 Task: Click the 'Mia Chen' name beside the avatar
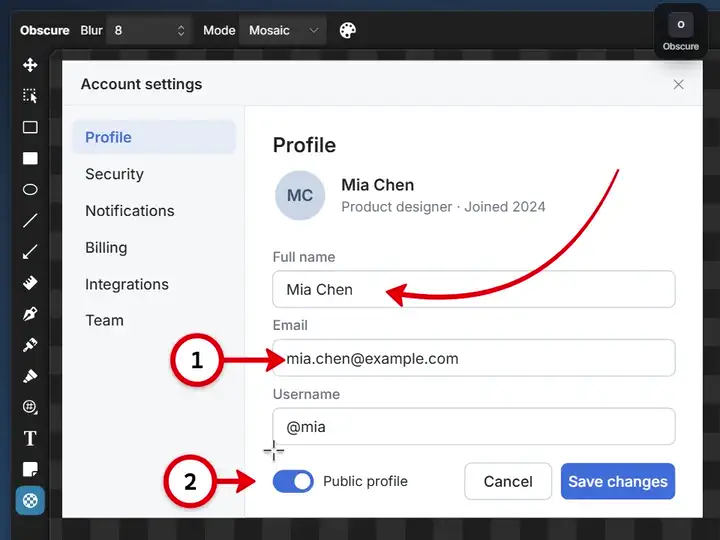[x=377, y=185]
